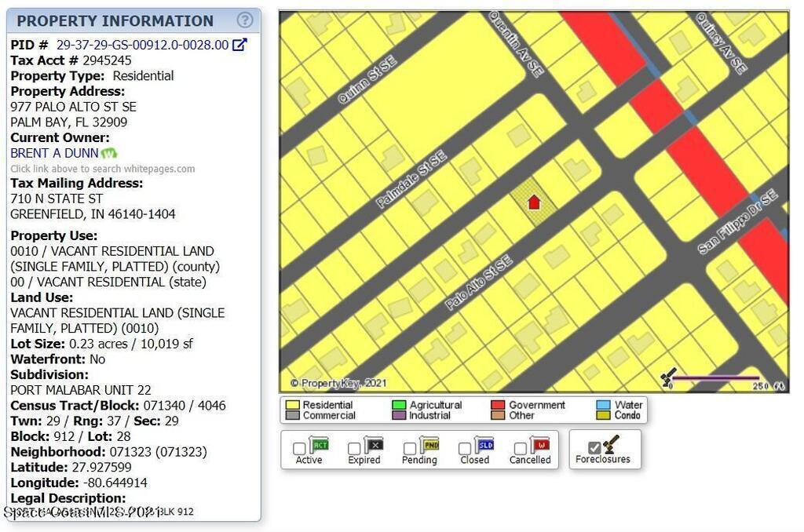The image size is (804, 532).
Task: Click the help question mark icon
Action: (245, 20)
